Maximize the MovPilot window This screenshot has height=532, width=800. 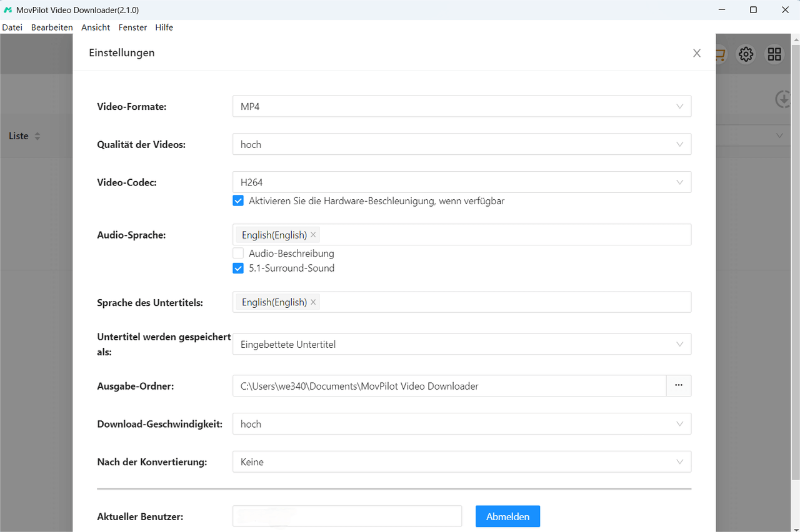753,10
